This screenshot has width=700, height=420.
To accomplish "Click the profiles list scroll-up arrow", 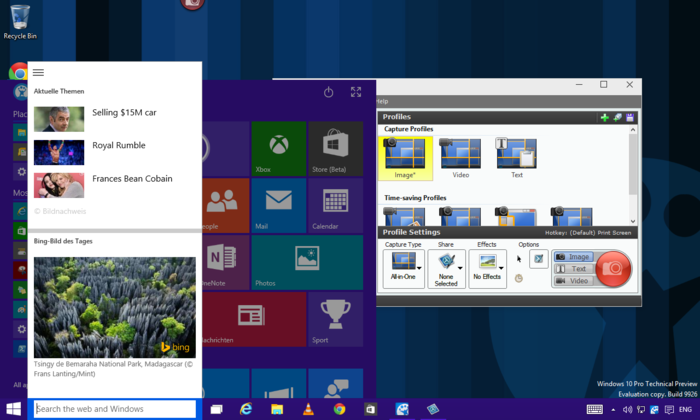I will (633, 130).
